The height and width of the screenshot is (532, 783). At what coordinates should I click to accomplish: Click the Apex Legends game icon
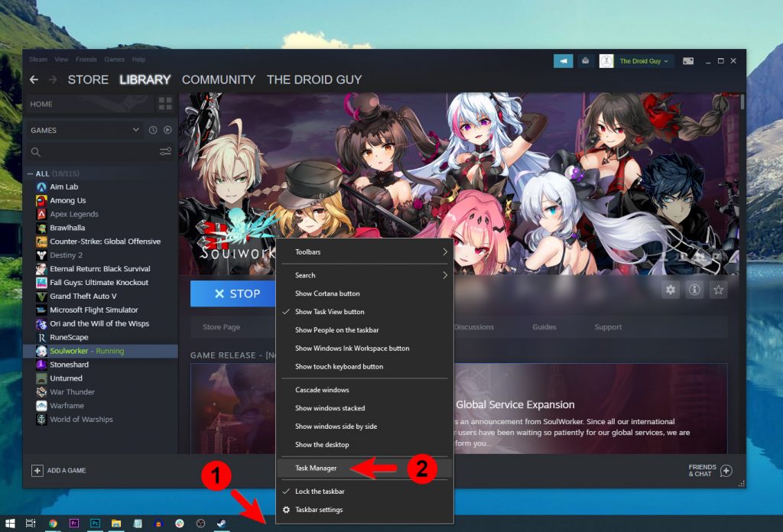click(41, 214)
